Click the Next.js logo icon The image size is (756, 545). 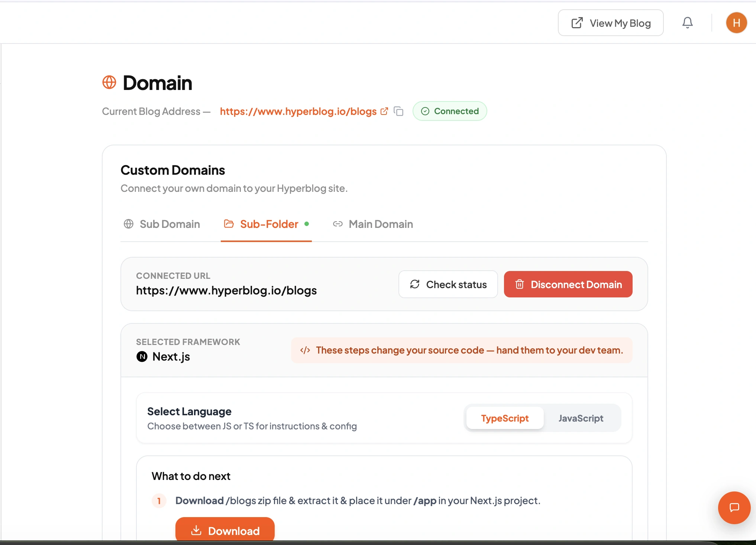click(142, 357)
